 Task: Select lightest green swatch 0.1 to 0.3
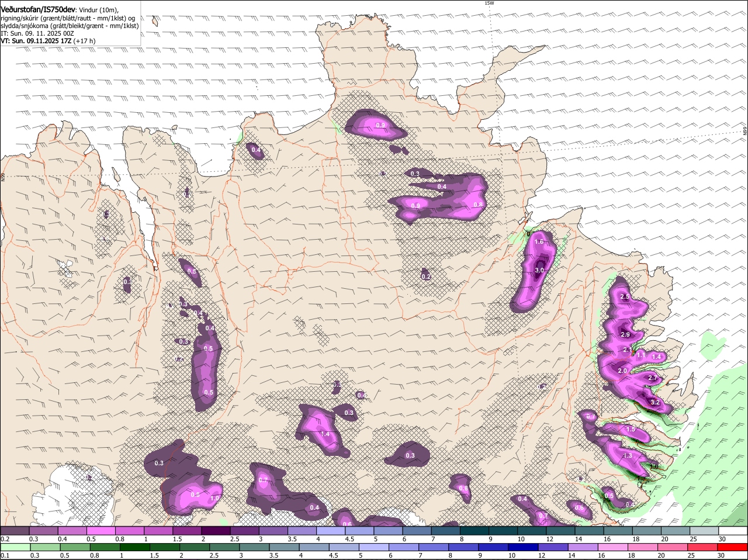[15, 548]
